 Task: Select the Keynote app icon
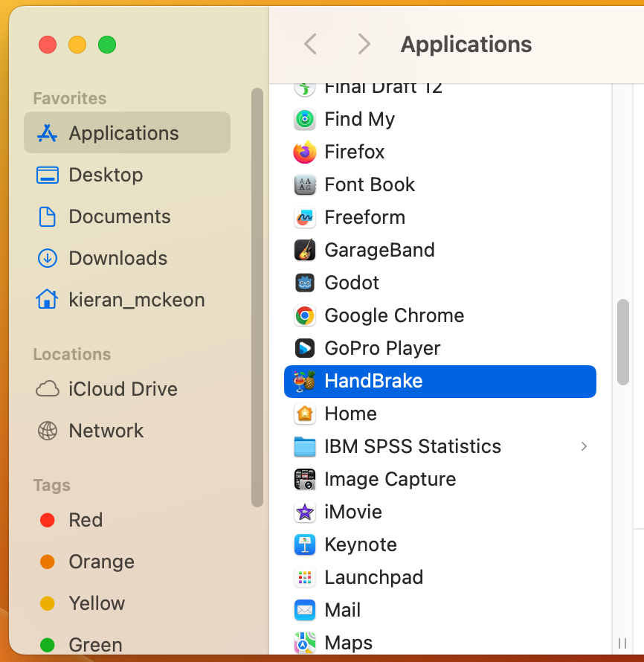304,544
